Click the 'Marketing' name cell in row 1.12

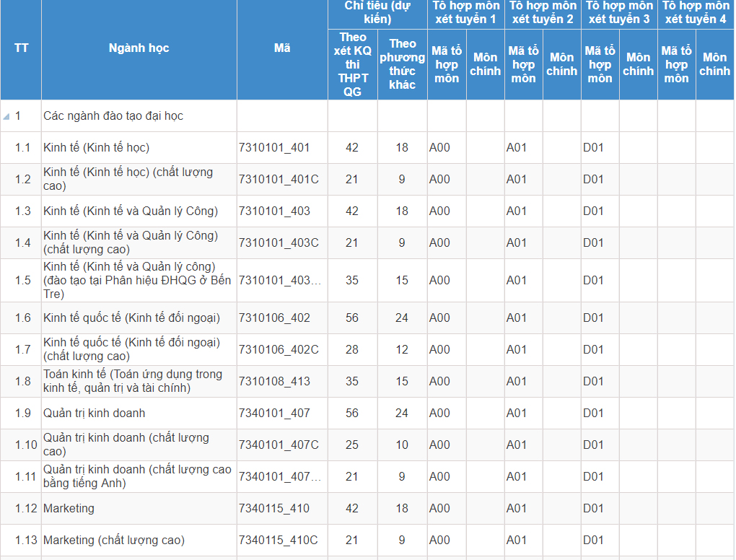69,509
